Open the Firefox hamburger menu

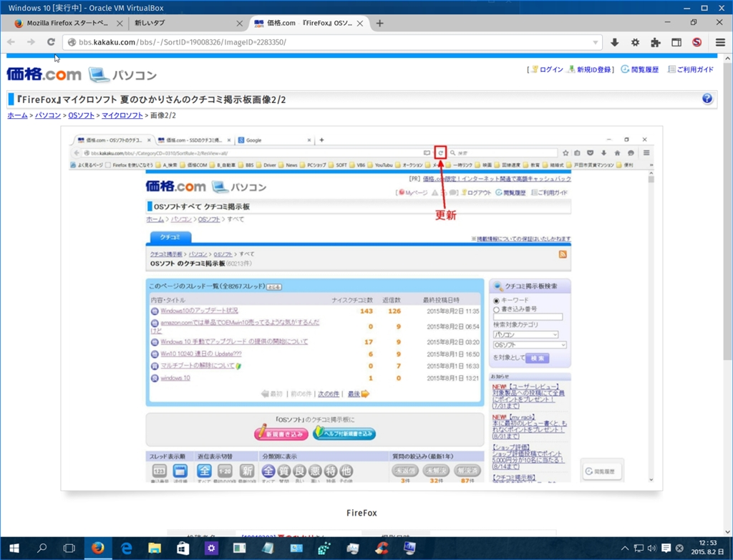[720, 42]
